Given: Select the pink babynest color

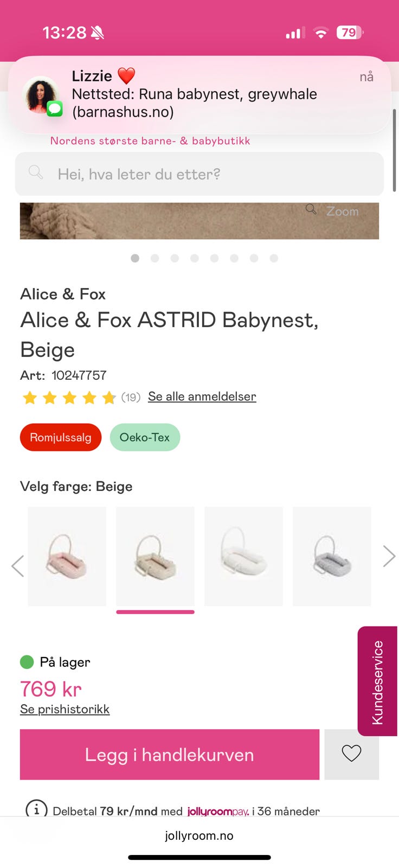Looking at the screenshot, I should click(67, 556).
